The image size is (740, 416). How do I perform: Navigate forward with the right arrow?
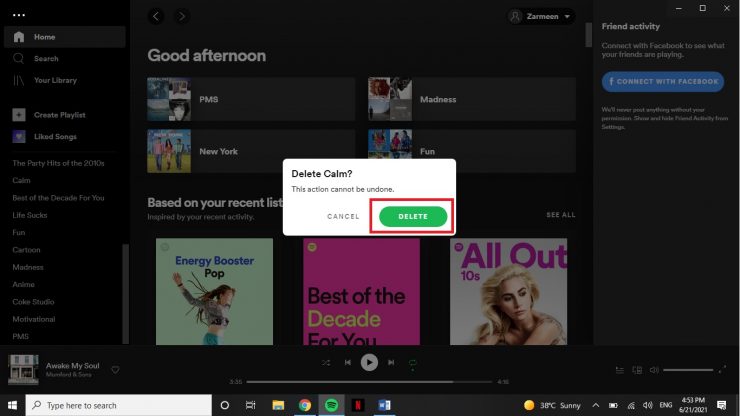pos(182,17)
